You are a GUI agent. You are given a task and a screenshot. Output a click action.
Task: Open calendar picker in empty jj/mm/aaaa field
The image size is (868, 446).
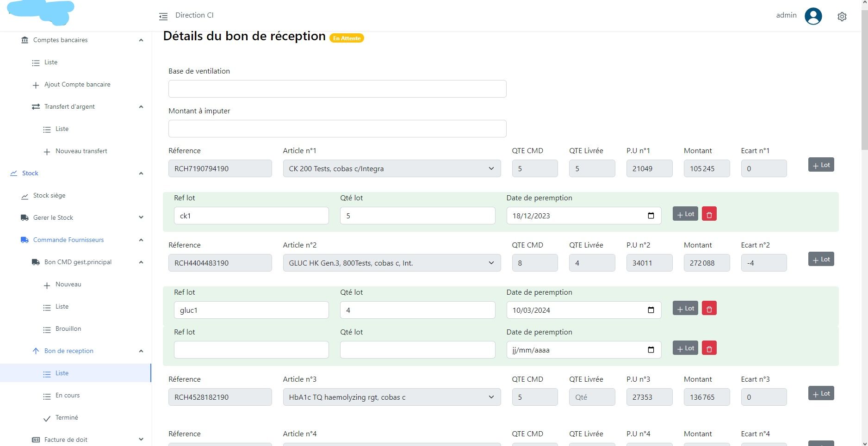651,350
